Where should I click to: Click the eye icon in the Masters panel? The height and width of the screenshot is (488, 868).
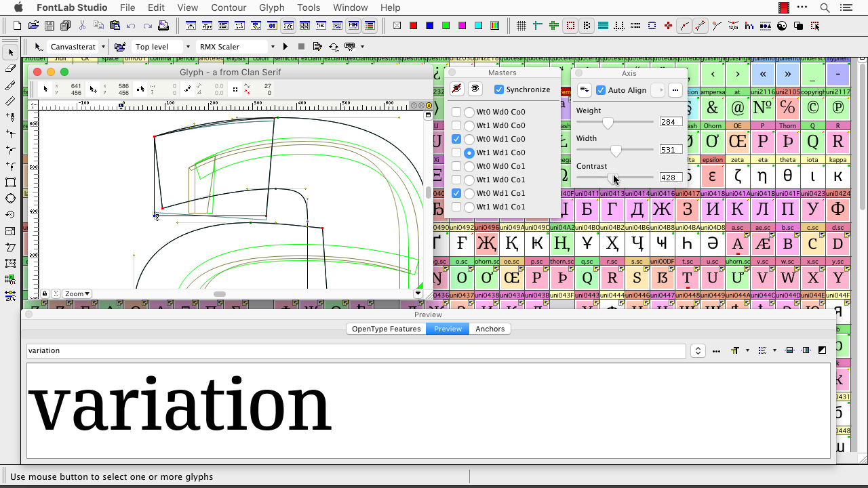click(x=474, y=89)
